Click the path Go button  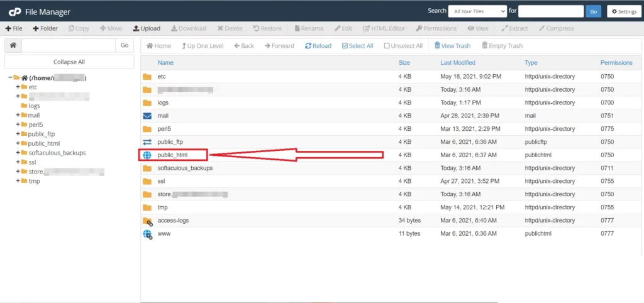(125, 45)
